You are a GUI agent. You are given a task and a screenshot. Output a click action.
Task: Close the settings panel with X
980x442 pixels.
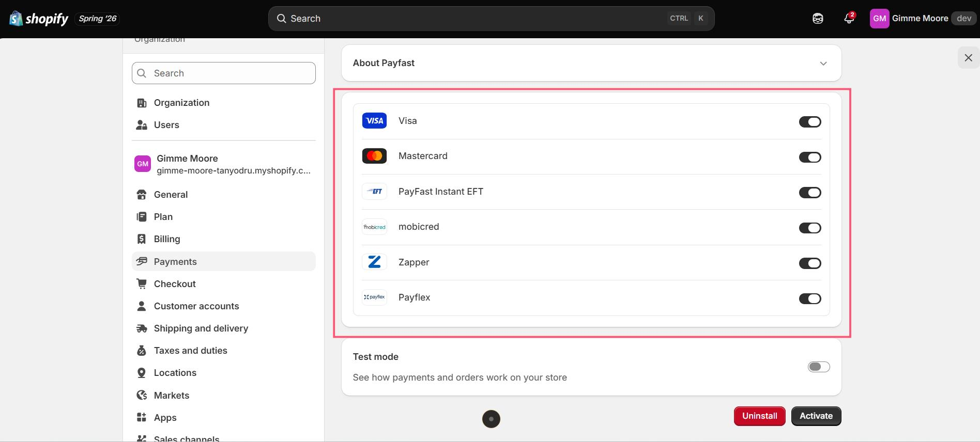point(968,58)
